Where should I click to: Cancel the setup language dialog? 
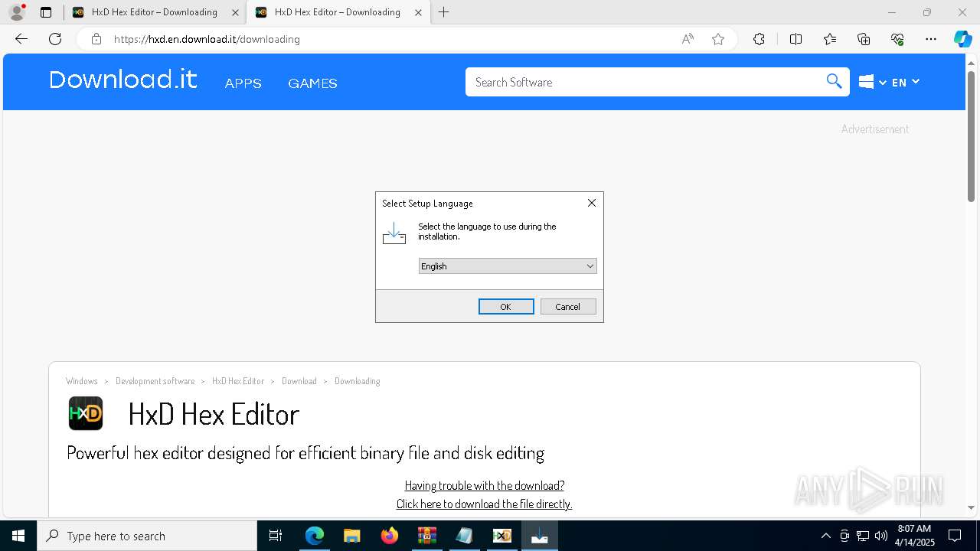568,306
